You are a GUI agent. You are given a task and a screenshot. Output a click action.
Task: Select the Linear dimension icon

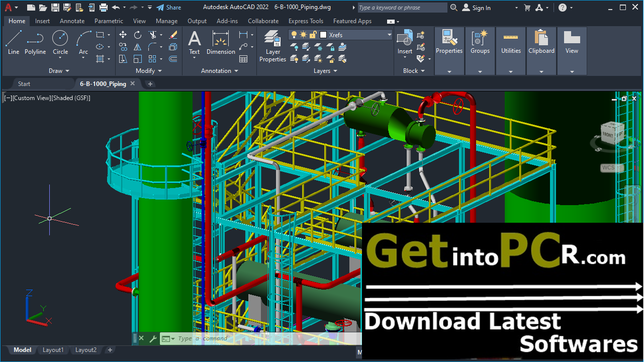(243, 35)
